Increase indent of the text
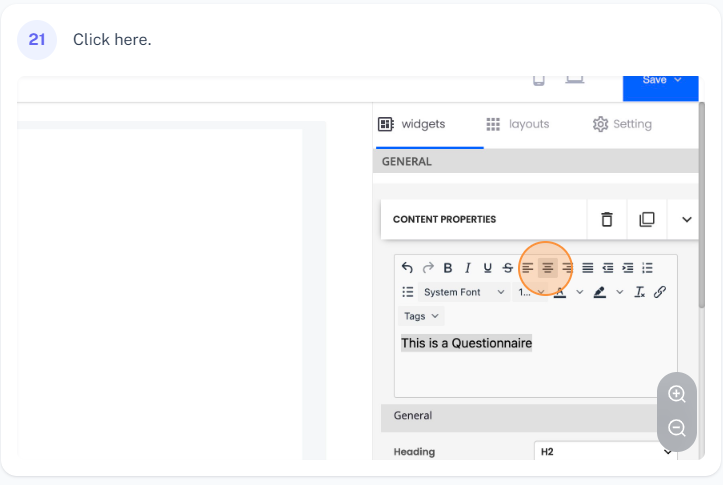Image resolution: width=723 pixels, height=485 pixels. coord(628,268)
